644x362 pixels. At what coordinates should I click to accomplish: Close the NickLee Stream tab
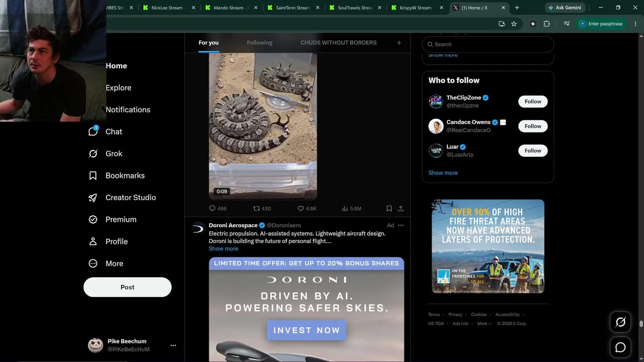click(193, 8)
